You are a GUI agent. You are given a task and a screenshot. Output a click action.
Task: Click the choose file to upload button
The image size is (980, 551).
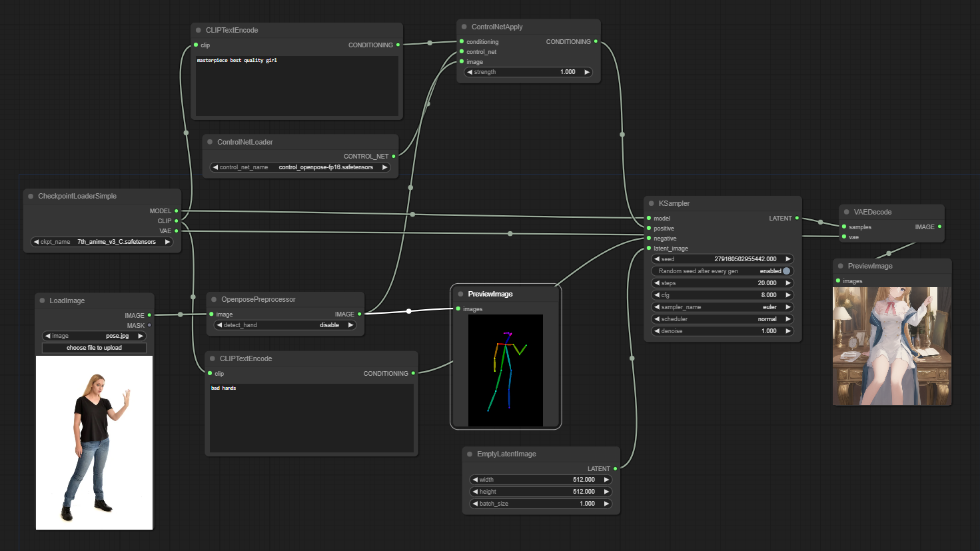tap(94, 348)
